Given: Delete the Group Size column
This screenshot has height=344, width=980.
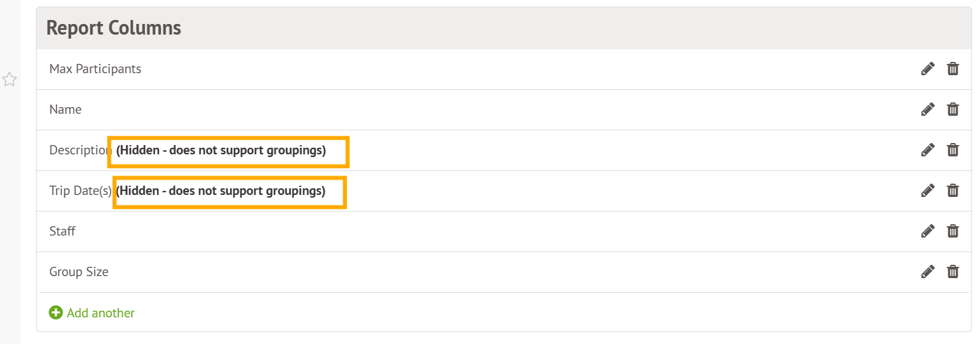Looking at the screenshot, I should [x=953, y=272].
